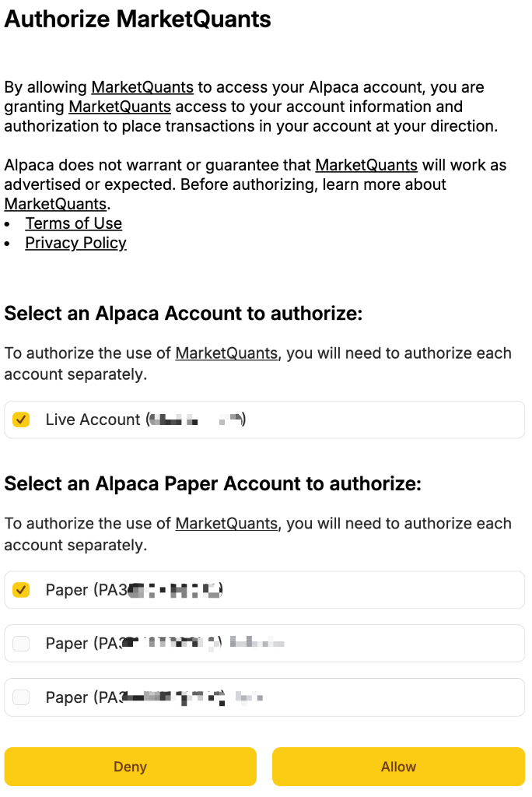Click MarketQuants link under Paper Account section
Image resolution: width=532 pixels, height=797 pixels.
(x=226, y=523)
